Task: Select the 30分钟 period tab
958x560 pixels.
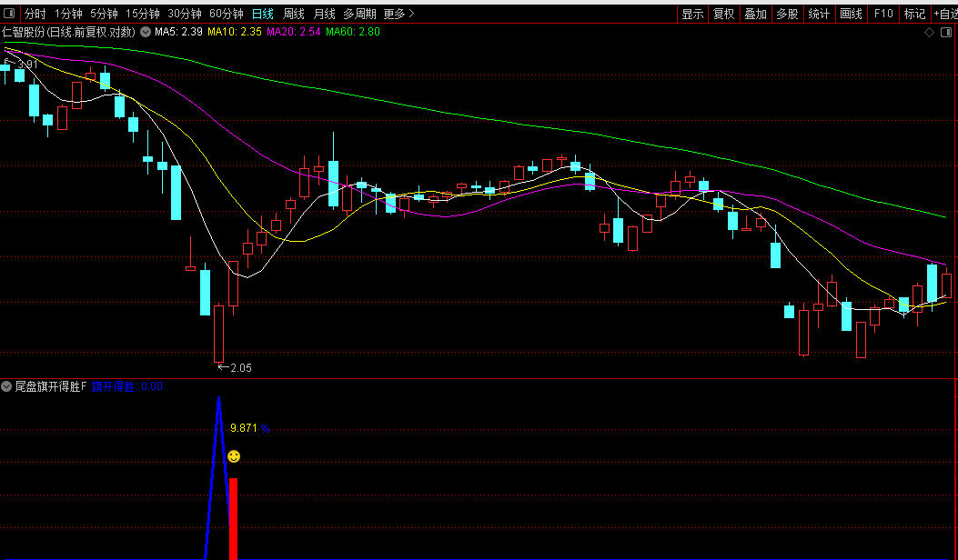Action: click(185, 14)
